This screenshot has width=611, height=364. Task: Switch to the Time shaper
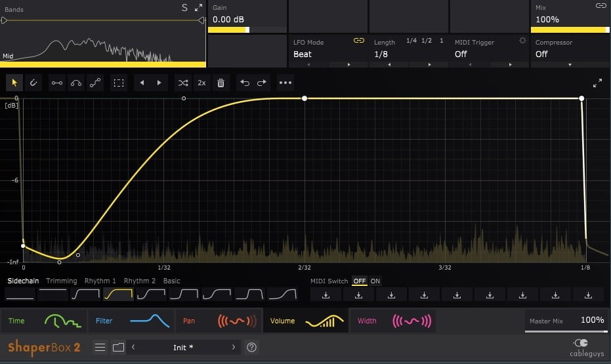[x=43, y=321]
